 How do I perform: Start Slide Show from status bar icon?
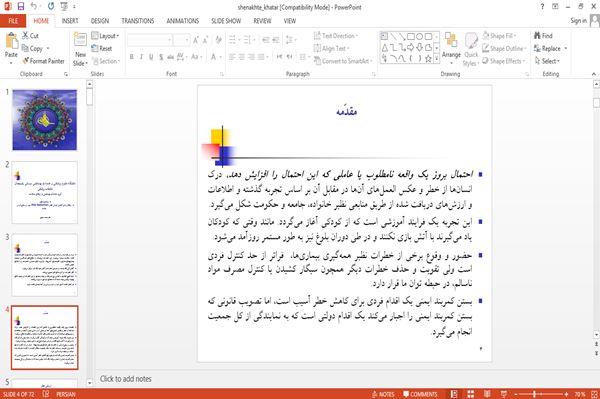pos(504,394)
